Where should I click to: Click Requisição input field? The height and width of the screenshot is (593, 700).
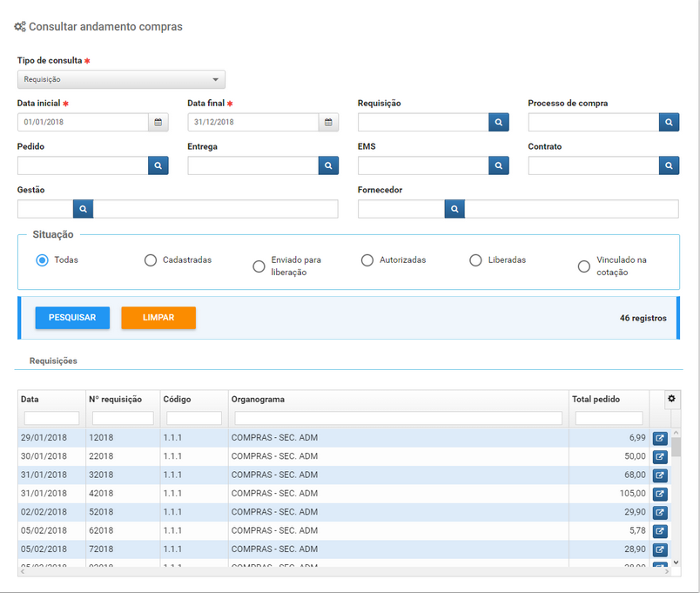[423, 122]
